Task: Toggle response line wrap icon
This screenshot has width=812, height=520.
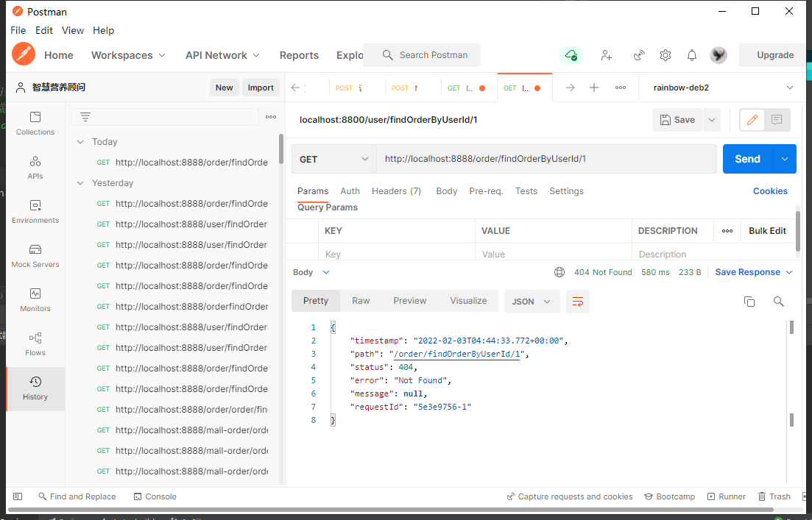Action: [578, 301]
